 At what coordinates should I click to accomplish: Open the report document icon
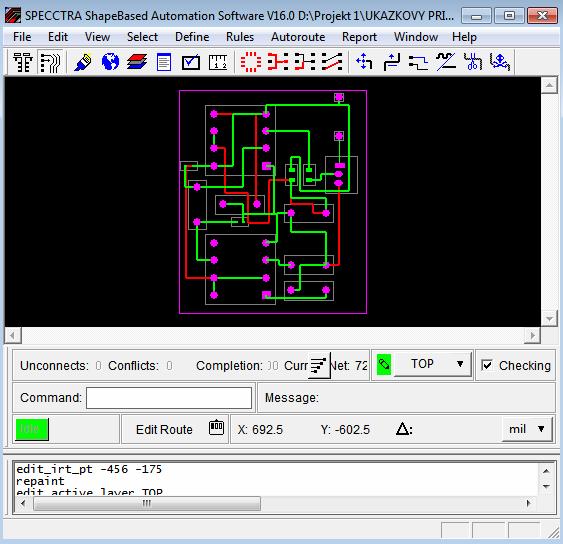(x=164, y=62)
